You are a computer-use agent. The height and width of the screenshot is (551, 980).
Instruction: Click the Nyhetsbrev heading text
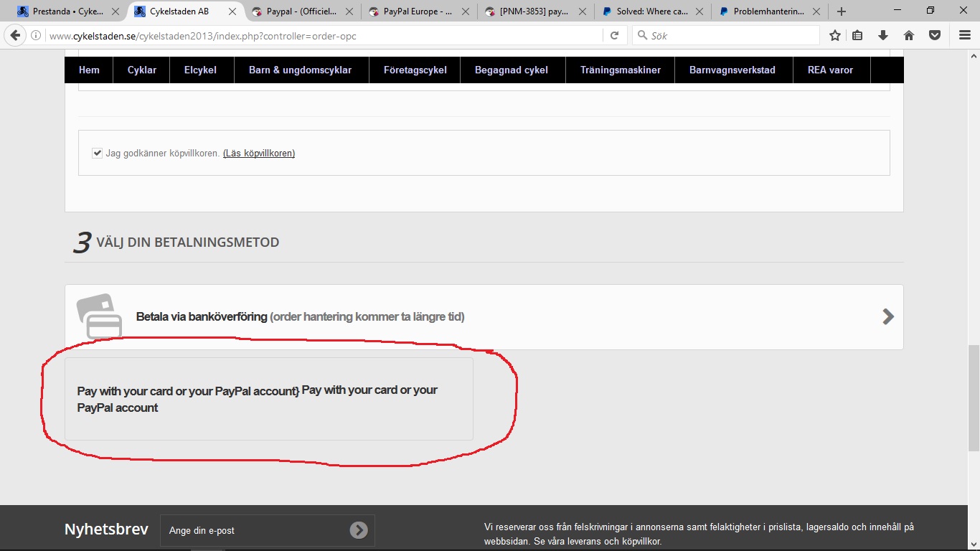(x=106, y=529)
